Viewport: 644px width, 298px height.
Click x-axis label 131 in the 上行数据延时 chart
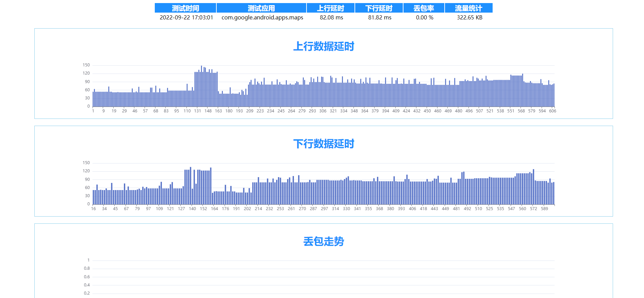point(197,111)
